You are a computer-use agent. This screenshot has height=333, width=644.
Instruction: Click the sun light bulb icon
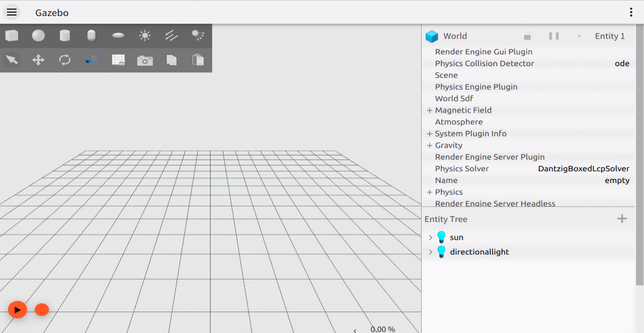coord(441,237)
